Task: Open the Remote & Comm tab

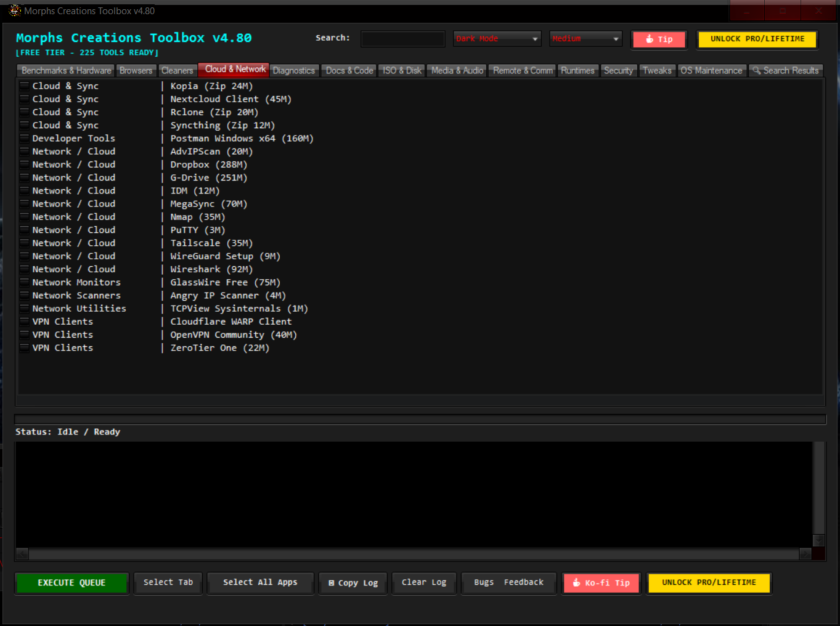Action: click(x=523, y=71)
